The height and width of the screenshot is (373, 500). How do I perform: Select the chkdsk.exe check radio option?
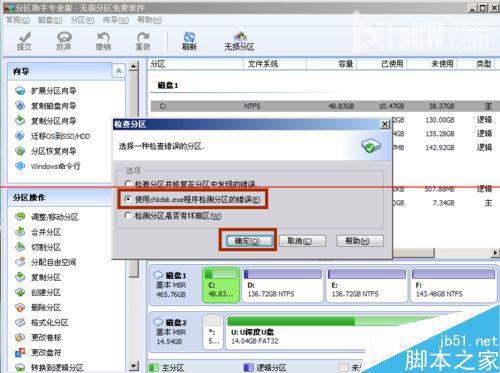pyautogui.click(x=128, y=199)
